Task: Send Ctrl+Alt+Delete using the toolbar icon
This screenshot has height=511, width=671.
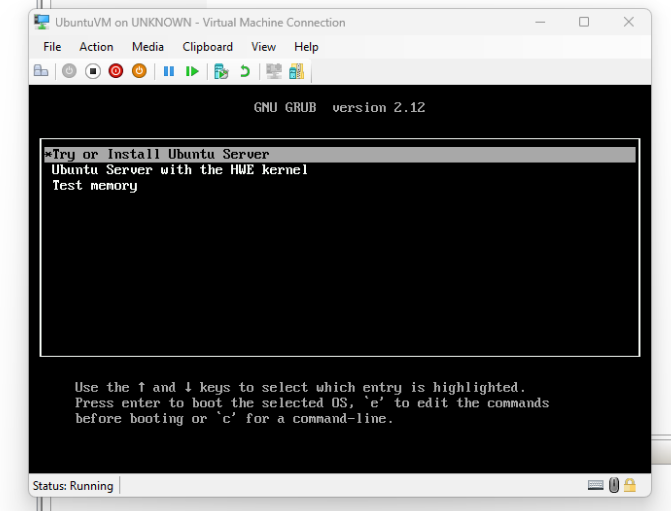Action: (x=41, y=71)
